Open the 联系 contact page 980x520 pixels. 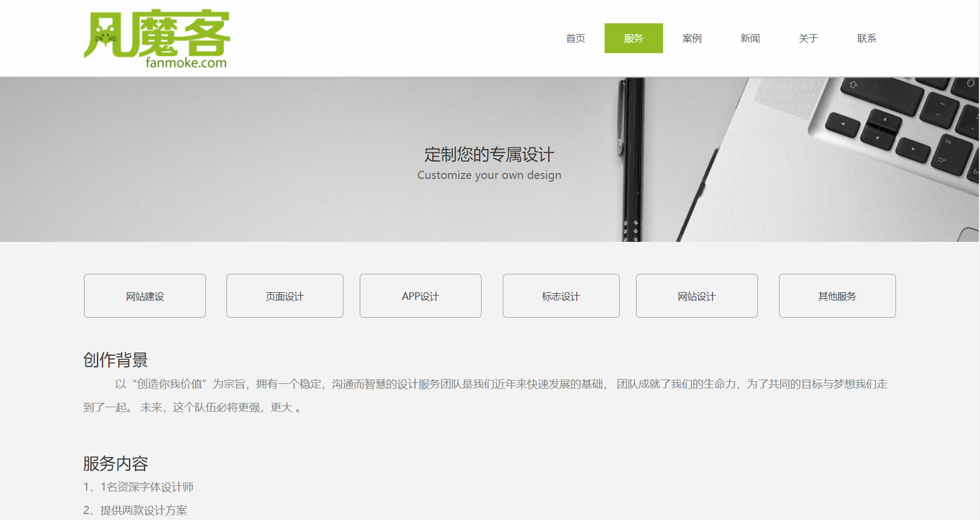coord(866,38)
